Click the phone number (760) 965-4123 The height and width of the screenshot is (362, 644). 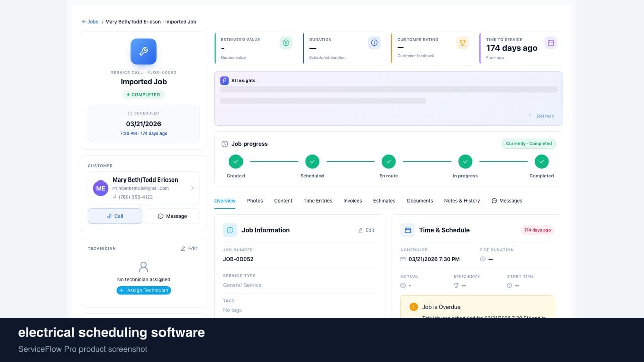(x=136, y=197)
